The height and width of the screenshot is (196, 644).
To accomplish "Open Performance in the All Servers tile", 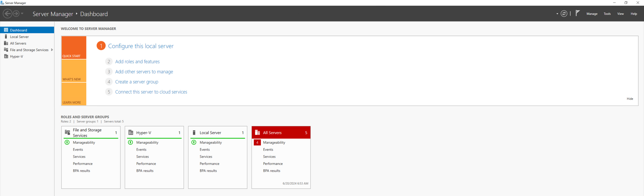I will pos(273,164).
